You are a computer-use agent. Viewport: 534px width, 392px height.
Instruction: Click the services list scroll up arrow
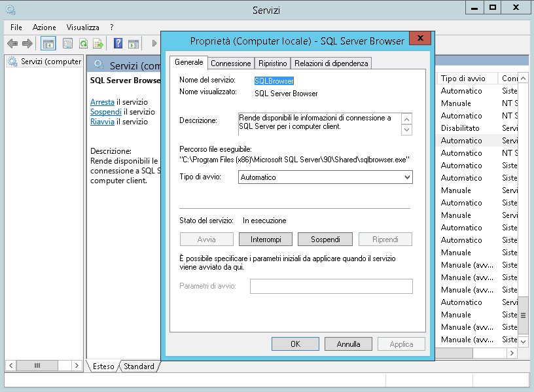click(x=523, y=79)
